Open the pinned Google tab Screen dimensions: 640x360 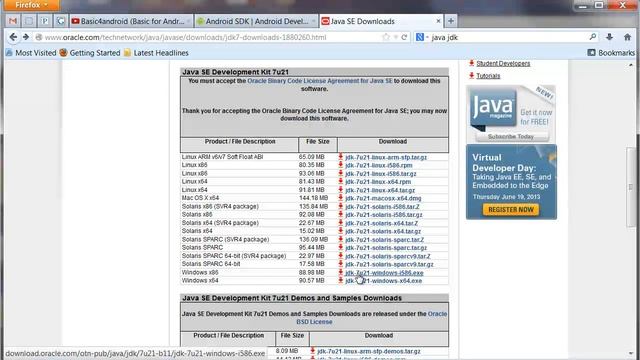(x=60, y=21)
